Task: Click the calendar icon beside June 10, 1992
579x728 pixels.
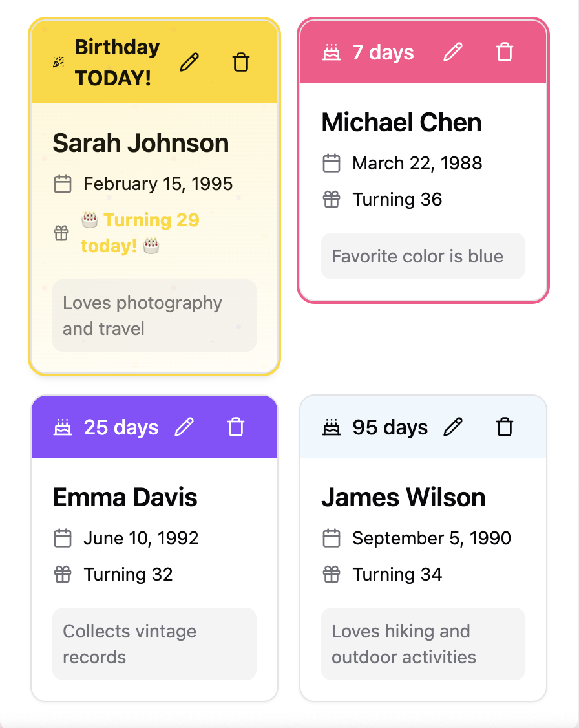Action: coord(63,538)
